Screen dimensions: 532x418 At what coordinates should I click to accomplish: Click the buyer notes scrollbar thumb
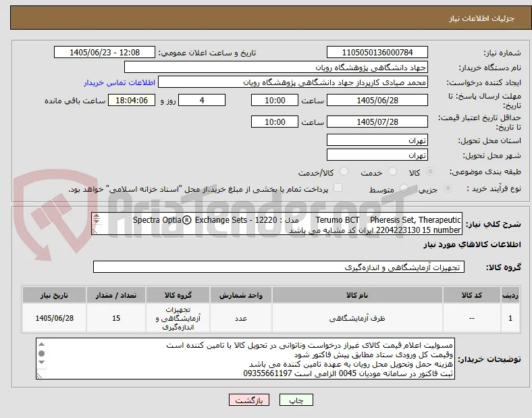[x=41, y=354]
